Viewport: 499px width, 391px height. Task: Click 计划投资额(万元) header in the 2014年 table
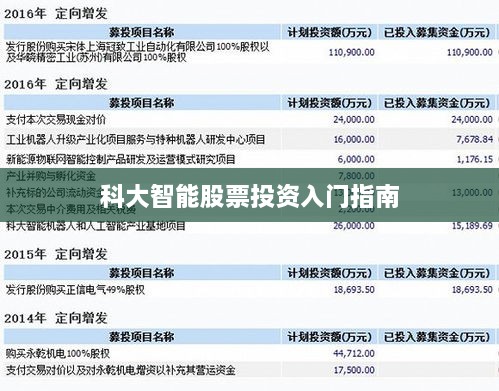329,337
